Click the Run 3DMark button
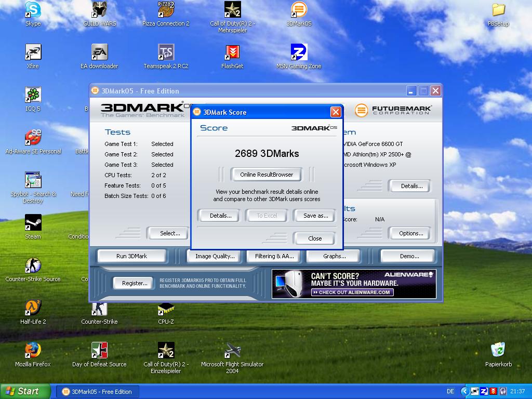 click(131, 256)
